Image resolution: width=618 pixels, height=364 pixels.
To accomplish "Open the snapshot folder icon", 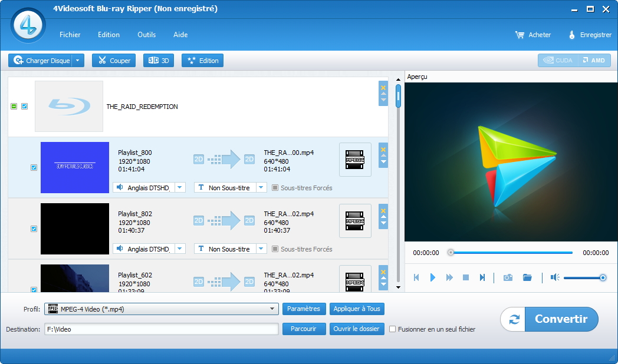I will point(527,277).
